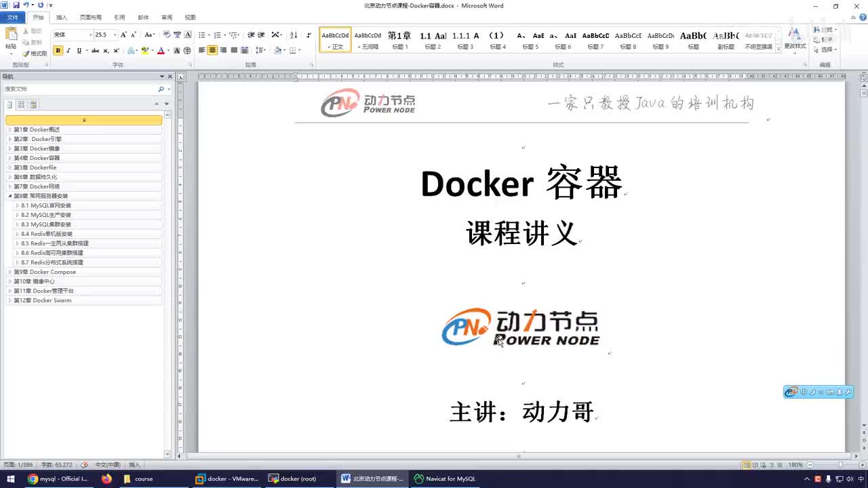
Task: Apply distributed alignment
Action: point(245,51)
